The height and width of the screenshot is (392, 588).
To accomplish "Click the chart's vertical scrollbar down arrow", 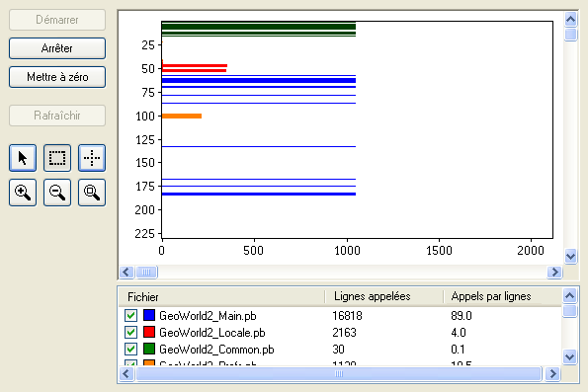I will tap(571, 257).
